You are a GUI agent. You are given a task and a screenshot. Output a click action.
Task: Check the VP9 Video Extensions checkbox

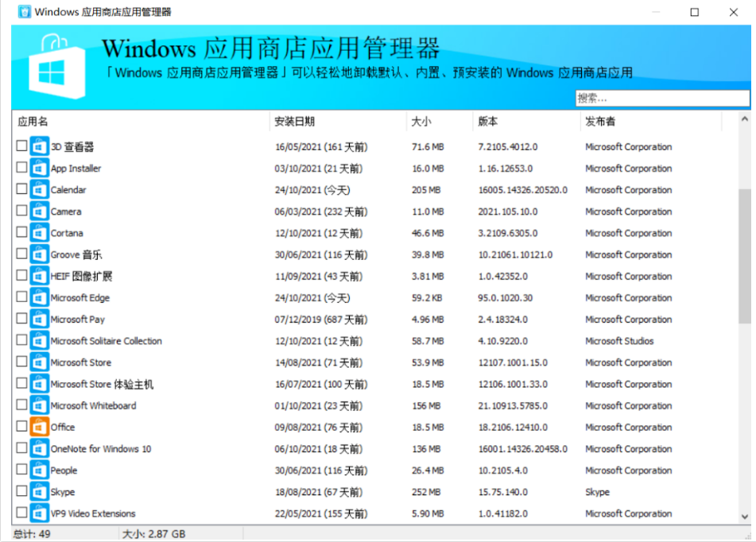21,512
